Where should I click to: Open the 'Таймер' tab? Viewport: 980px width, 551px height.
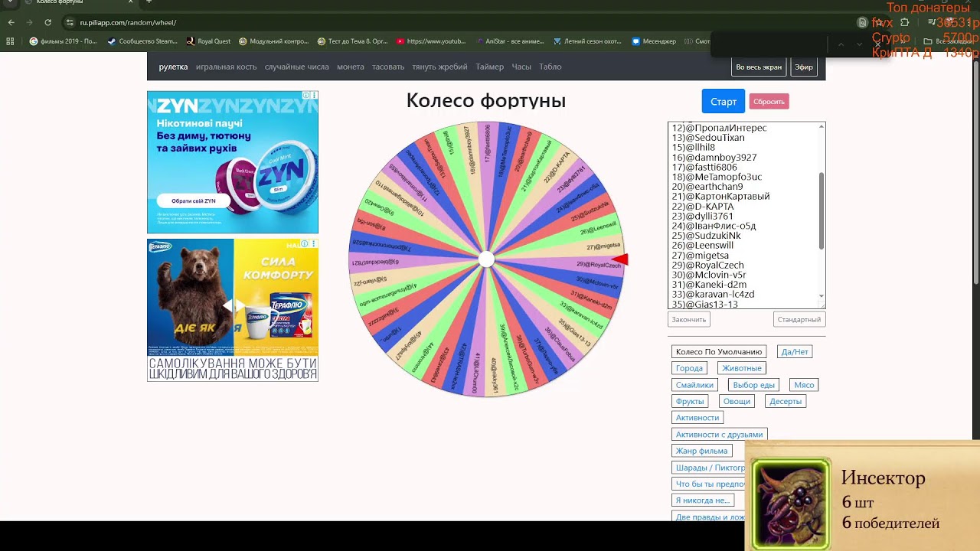pos(489,67)
